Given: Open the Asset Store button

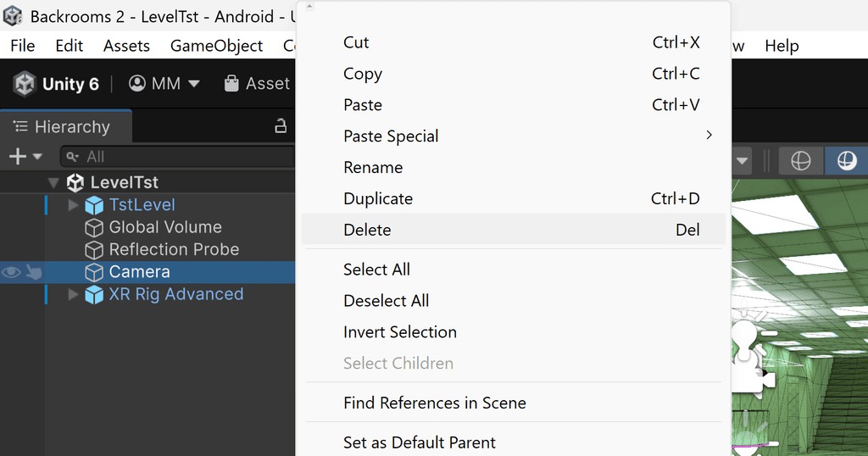Looking at the screenshot, I should 257,84.
